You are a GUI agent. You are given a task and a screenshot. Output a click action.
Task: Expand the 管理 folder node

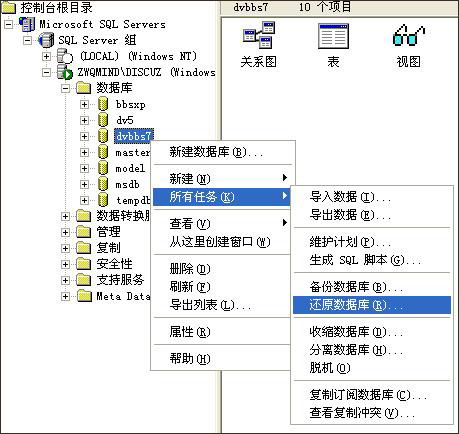(x=65, y=232)
